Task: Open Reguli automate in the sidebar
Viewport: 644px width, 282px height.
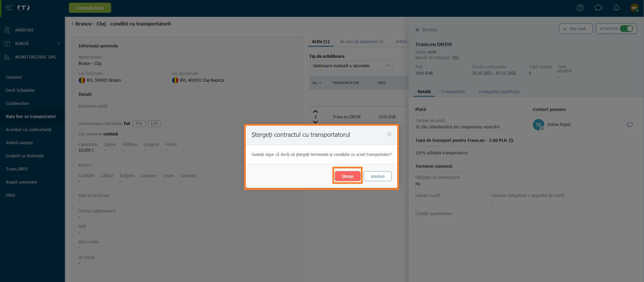Action: coord(21,182)
